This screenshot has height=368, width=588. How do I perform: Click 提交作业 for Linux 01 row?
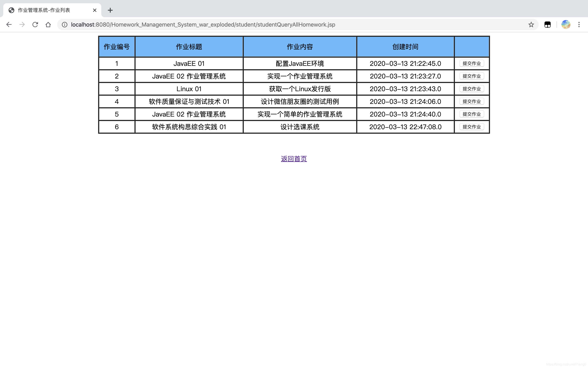point(472,89)
